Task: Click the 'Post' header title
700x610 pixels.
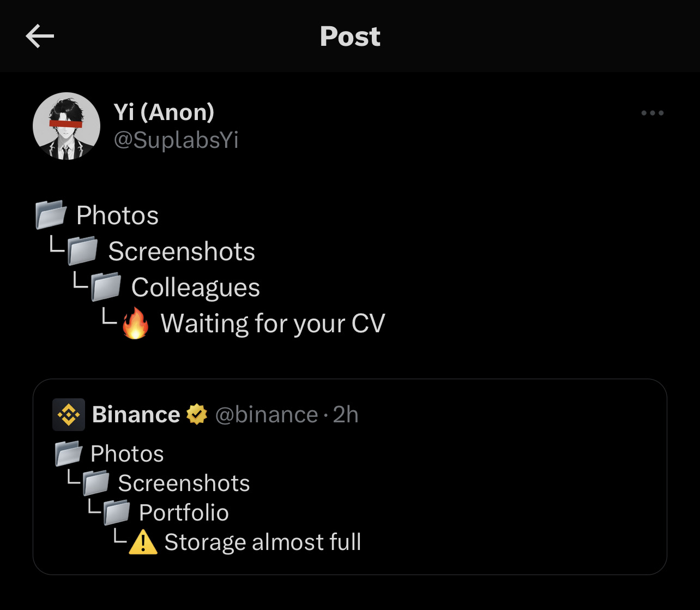Action: coord(350,37)
